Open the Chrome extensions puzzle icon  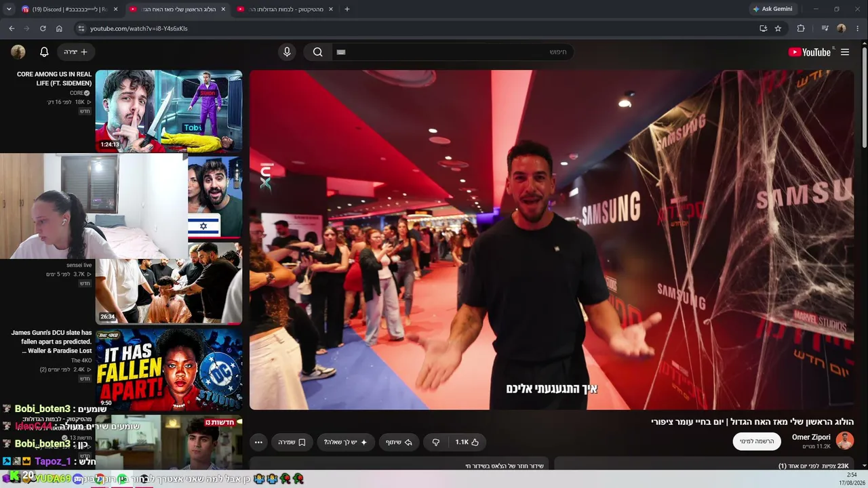point(801,28)
